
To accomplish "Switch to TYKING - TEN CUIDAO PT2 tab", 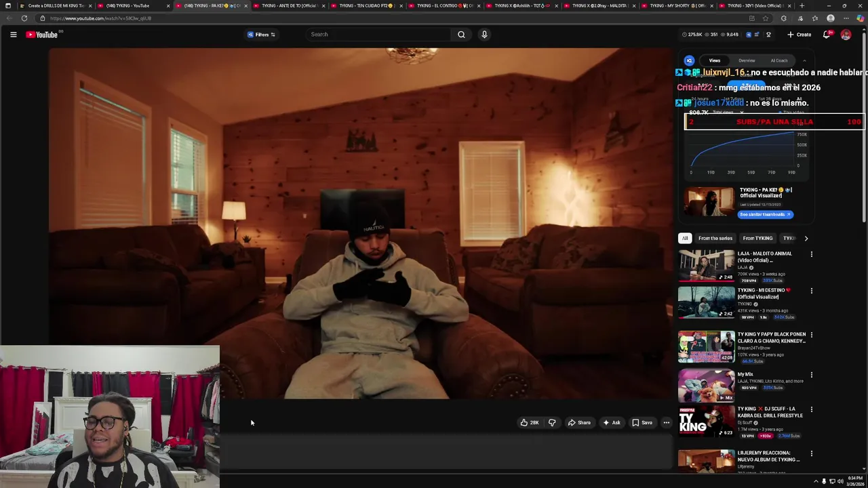I will [x=366, y=5].
